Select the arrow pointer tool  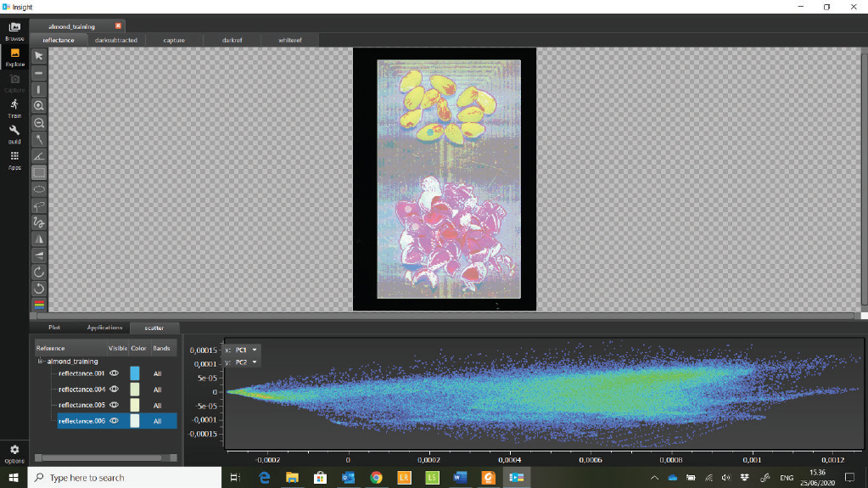pos(39,56)
